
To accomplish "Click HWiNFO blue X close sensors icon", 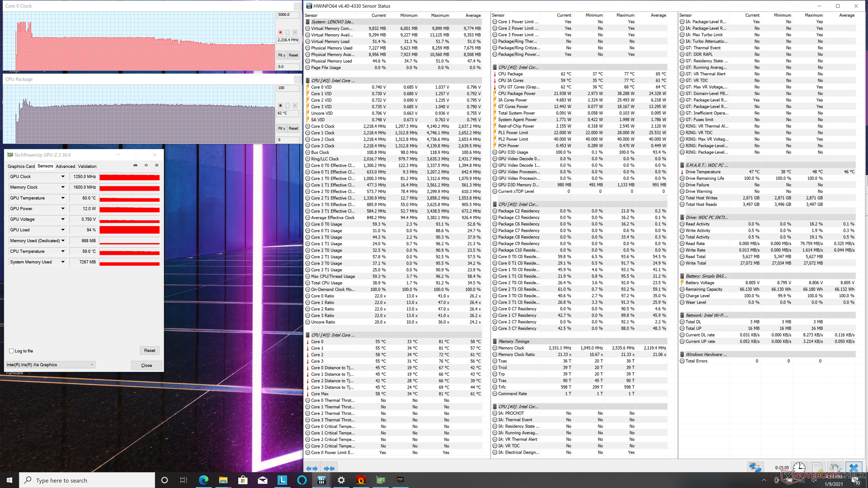I will [x=854, y=468].
